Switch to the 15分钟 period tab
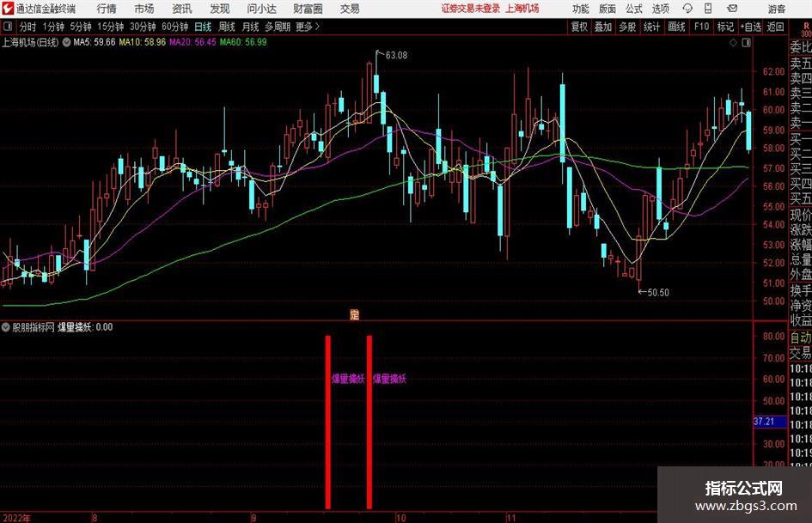812x523 pixels. [x=110, y=27]
